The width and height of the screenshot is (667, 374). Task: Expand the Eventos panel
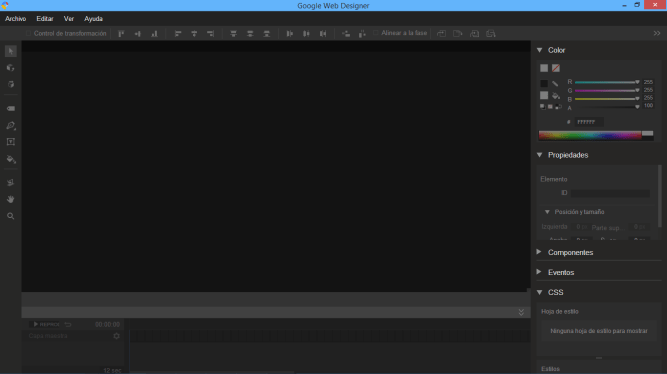(539, 272)
